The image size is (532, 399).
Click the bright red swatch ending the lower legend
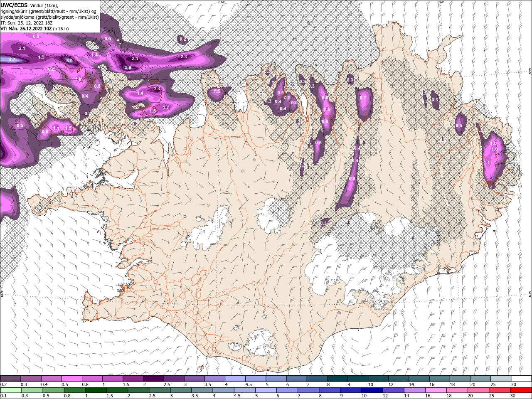tap(521, 390)
